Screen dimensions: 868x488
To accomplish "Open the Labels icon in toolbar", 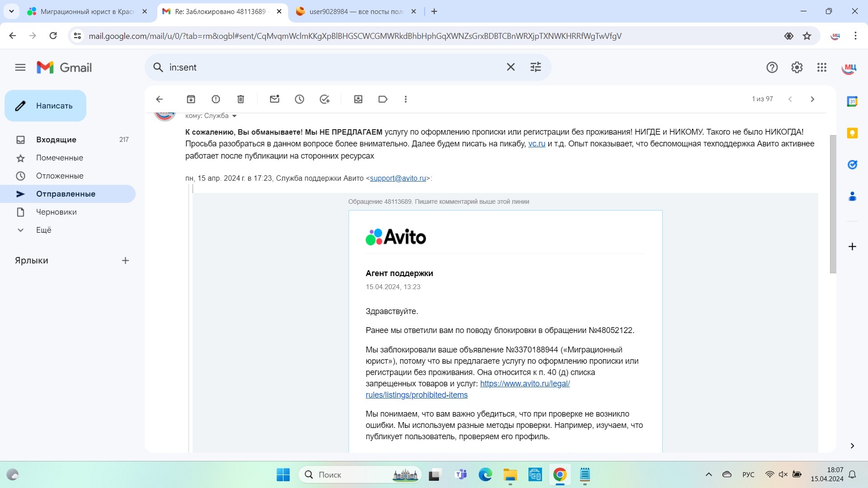I will 383,99.
